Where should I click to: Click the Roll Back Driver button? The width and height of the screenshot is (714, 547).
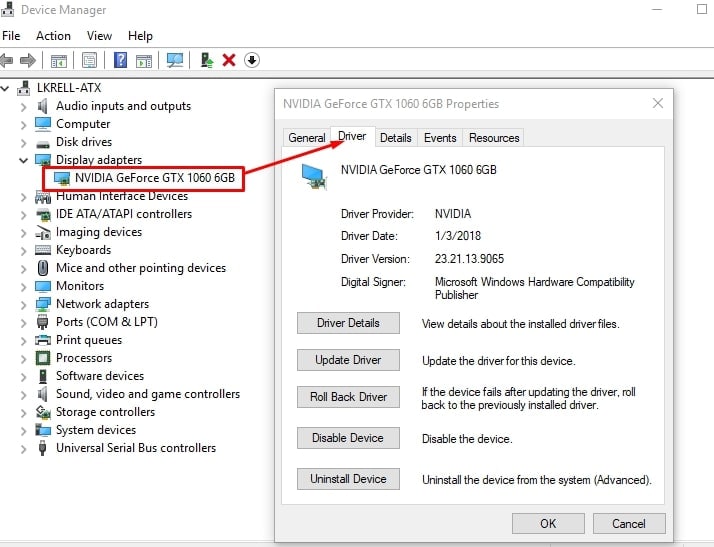tap(348, 397)
